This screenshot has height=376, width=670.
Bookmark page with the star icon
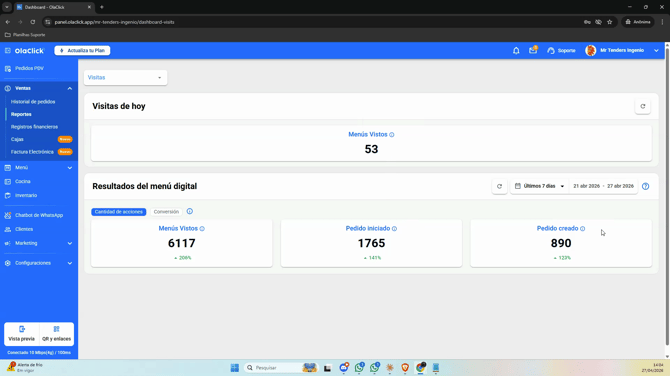[610, 22]
